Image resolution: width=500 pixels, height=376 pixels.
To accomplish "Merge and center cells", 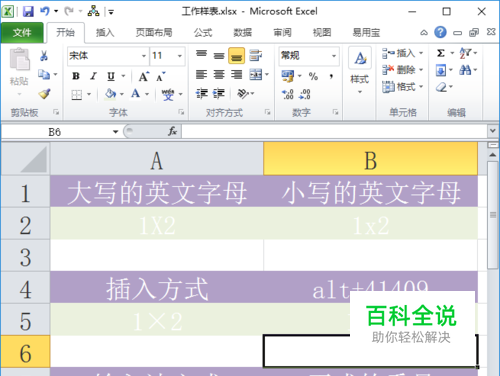I will click(x=256, y=75).
